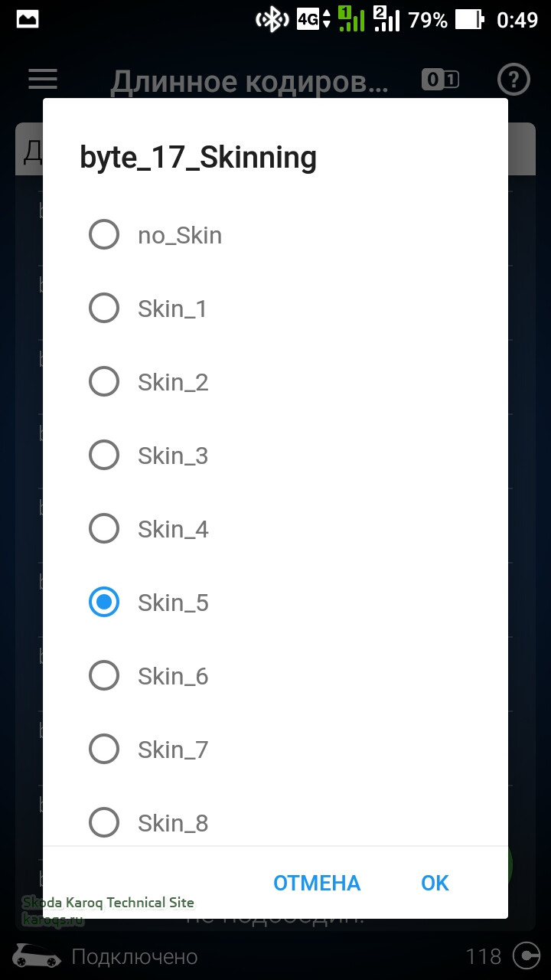Confirm selection with OK button
Viewport: 551px width, 980px height.
[435, 883]
